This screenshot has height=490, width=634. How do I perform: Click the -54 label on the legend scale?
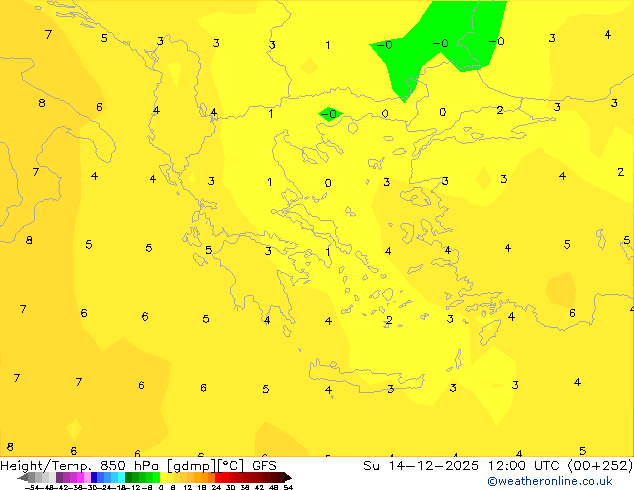tap(31, 487)
